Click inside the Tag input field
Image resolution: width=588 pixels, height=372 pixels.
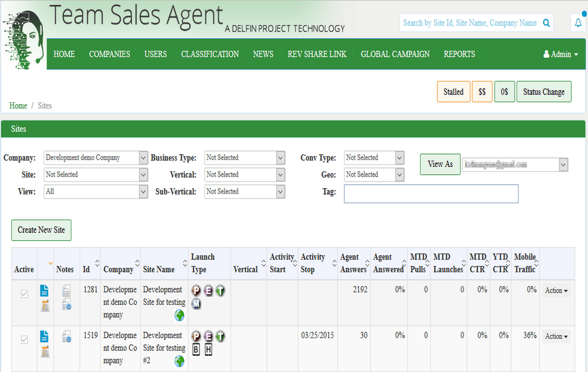click(430, 194)
